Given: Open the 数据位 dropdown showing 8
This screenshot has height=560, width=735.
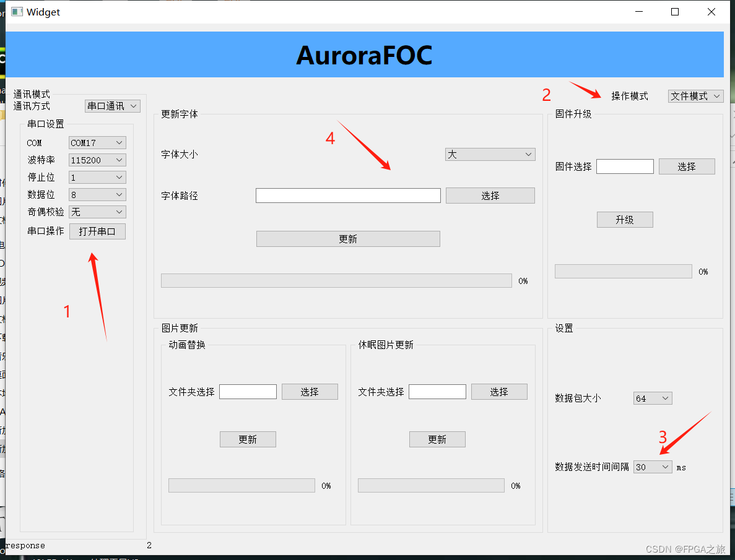Looking at the screenshot, I should pos(97,194).
